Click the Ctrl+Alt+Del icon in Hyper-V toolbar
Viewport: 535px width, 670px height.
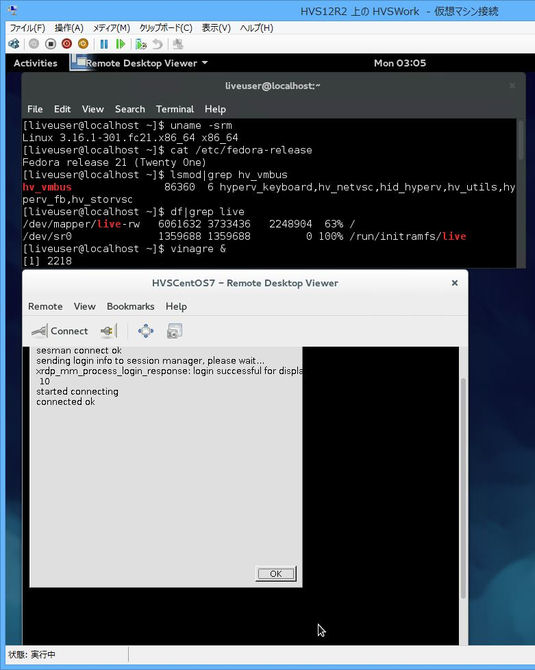[x=14, y=44]
